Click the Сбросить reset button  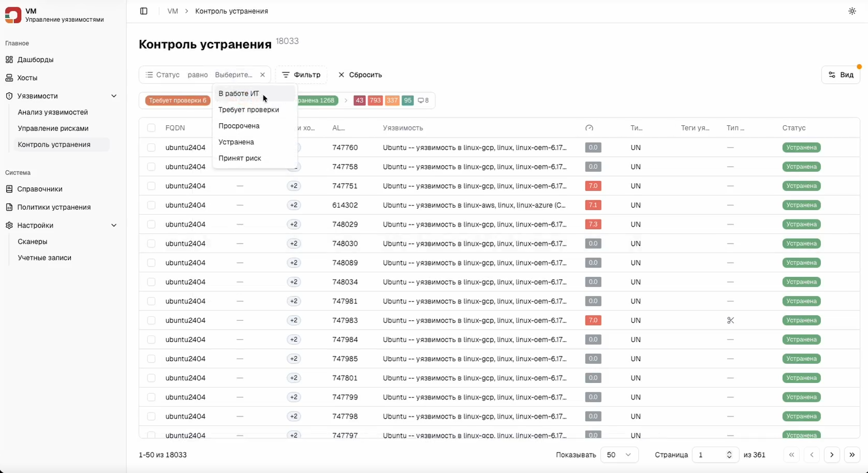click(x=360, y=75)
